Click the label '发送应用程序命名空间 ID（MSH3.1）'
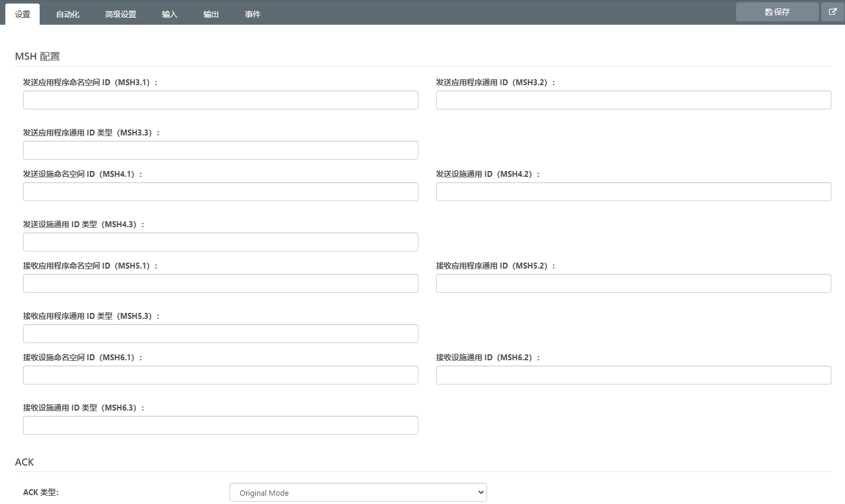Screen dimensions: 845x504 coord(91,83)
